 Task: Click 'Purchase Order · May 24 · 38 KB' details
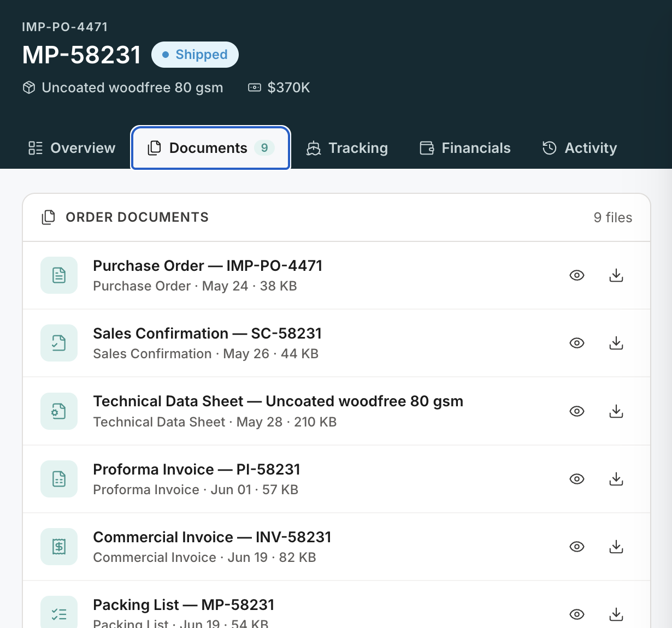pyautogui.click(x=195, y=286)
